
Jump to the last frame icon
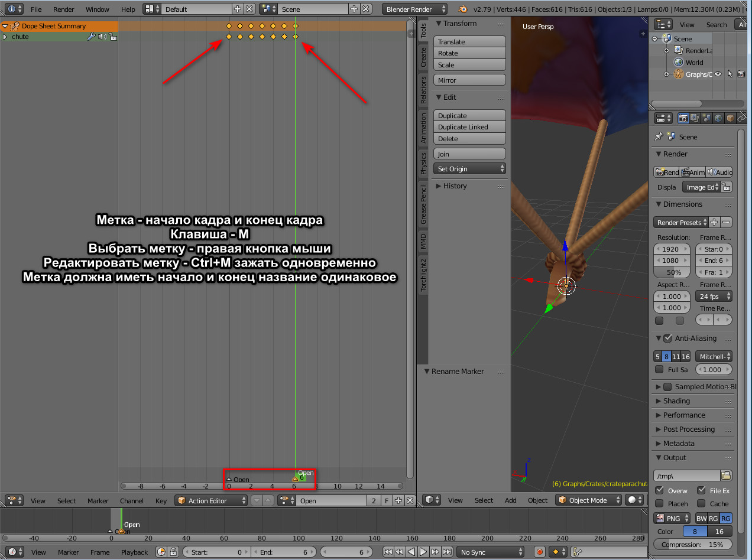(447, 552)
